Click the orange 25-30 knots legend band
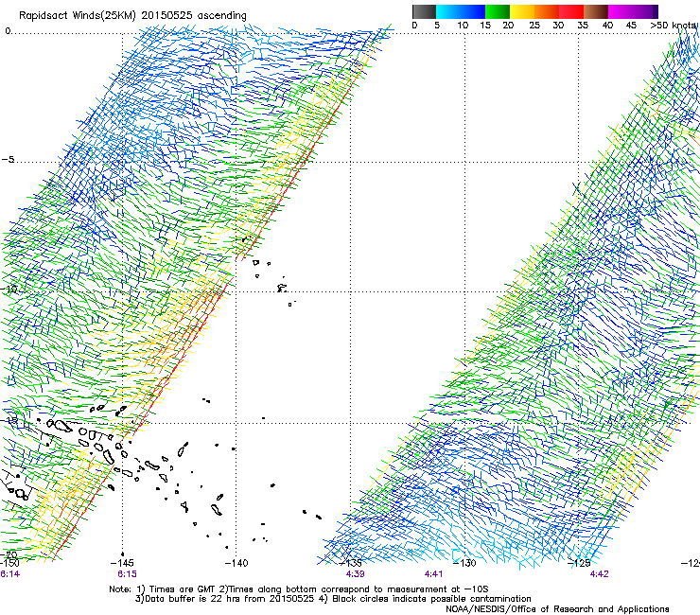 point(547,11)
